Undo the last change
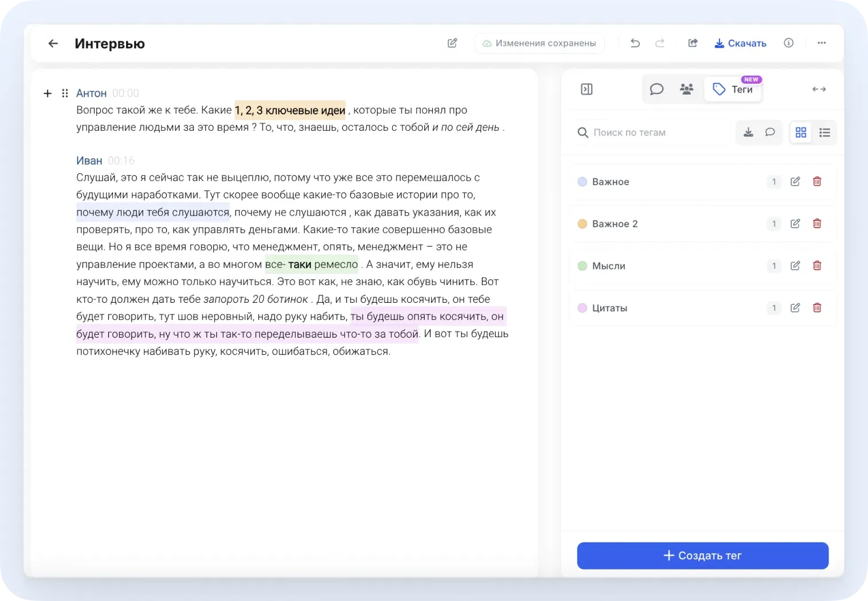The image size is (868, 601). pyautogui.click(x=635, y=43)
